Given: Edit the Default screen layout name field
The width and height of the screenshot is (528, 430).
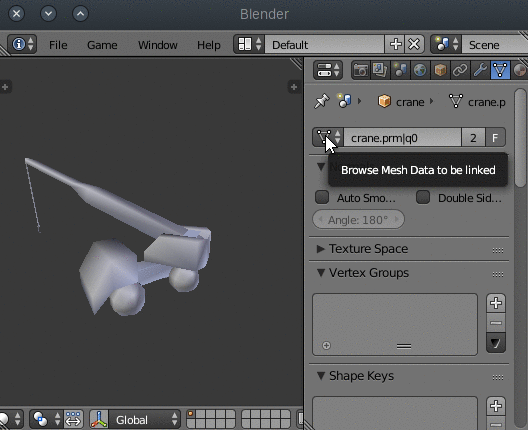Looking at the screenshot, I should click(x=325, y=44).
